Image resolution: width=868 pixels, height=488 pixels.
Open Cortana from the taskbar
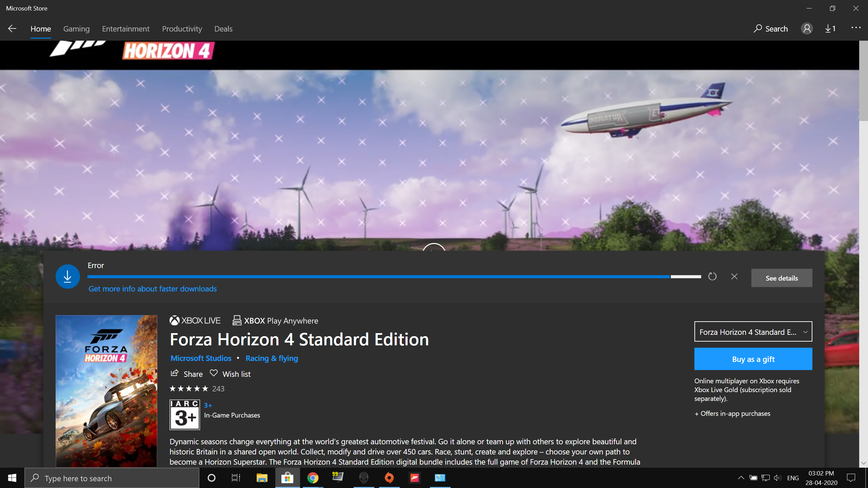coord(211,478)
